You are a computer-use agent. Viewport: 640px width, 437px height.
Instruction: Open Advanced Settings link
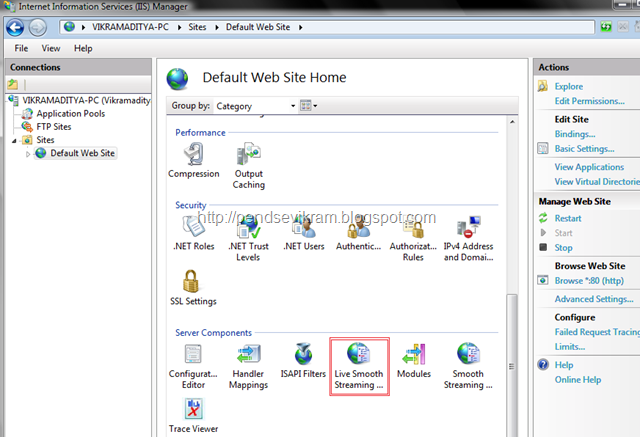(594, 299)
